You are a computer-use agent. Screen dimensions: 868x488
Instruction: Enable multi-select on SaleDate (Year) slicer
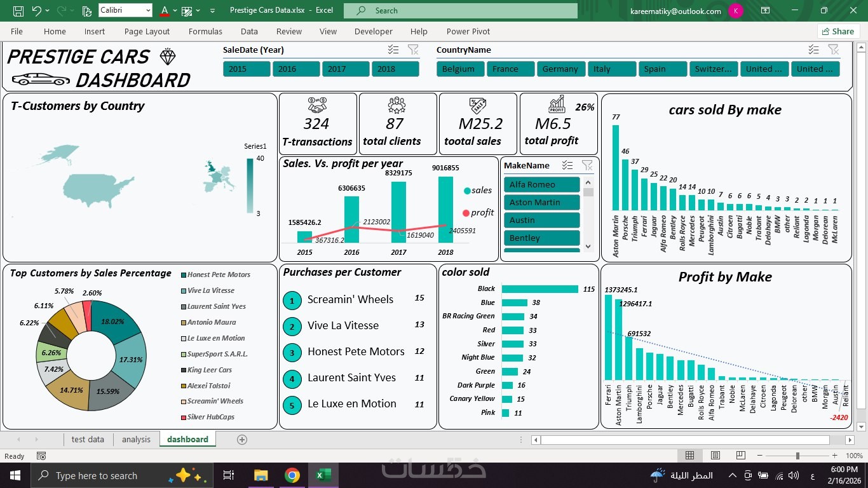point(393,50)
